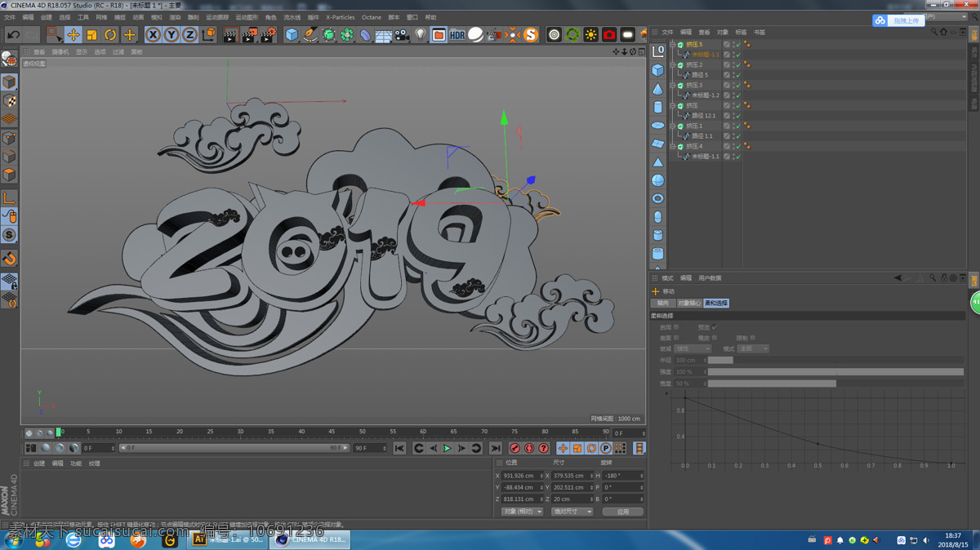Image resolution: width=980 pixels, height=550 pixels.
Task: Toggle X-axis lock button
Action: [153, 34]
